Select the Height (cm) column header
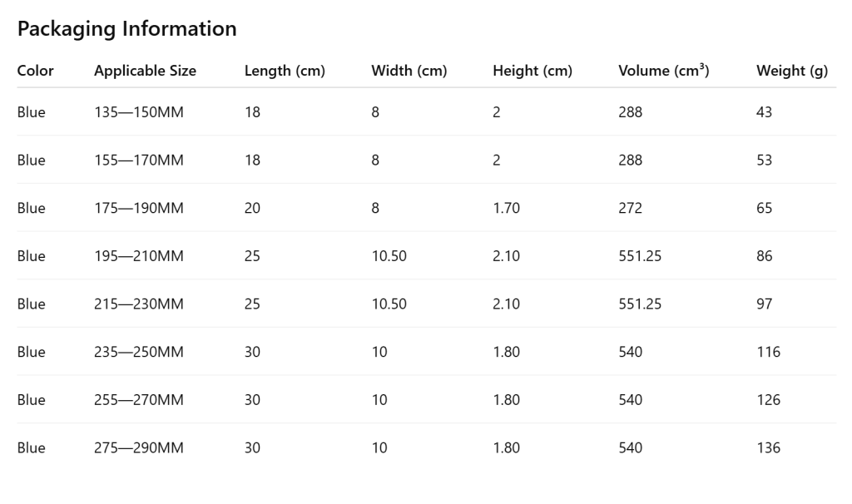Image resolution: width=852 pixels, height=504 pixels. pyautogui.click(x=532, y=71)
